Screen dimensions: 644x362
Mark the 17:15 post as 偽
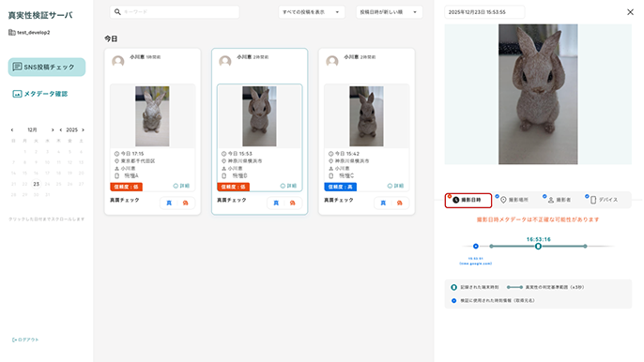[x=185, y=203]
